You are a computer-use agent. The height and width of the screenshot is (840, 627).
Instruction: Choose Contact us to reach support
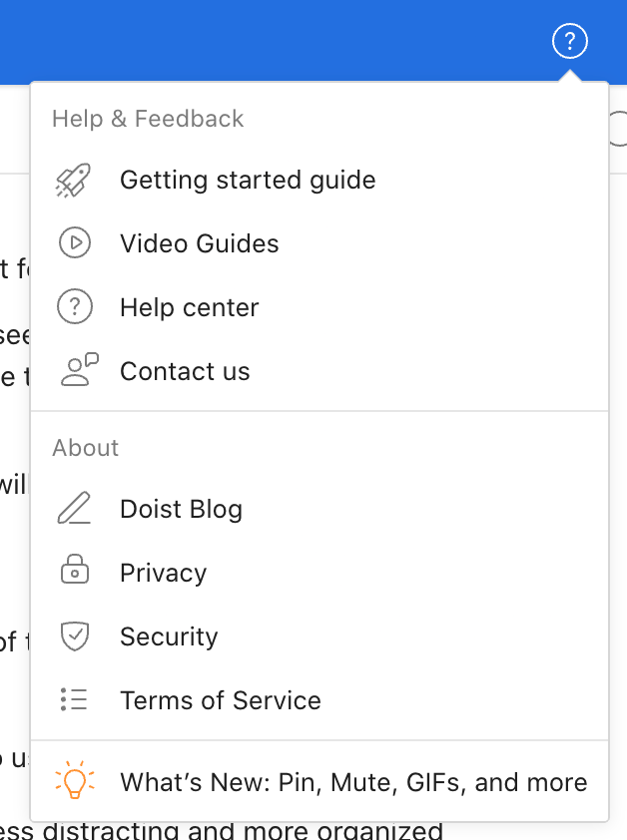point(185,370)
